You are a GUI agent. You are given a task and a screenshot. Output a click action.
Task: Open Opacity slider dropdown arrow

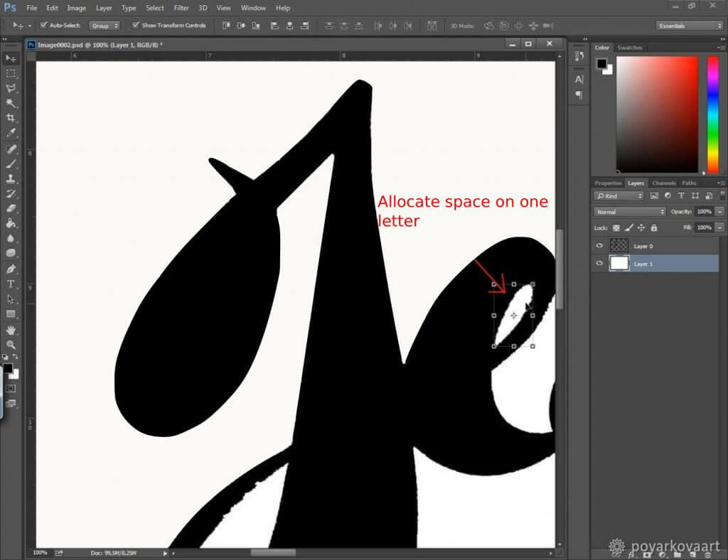click(720, 212)
